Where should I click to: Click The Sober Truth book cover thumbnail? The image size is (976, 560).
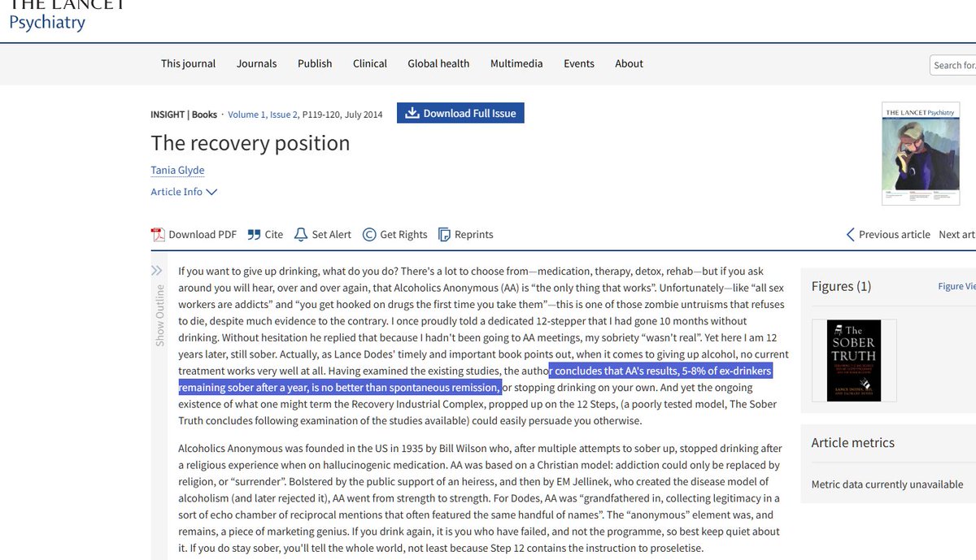click(x=853, y=360)
